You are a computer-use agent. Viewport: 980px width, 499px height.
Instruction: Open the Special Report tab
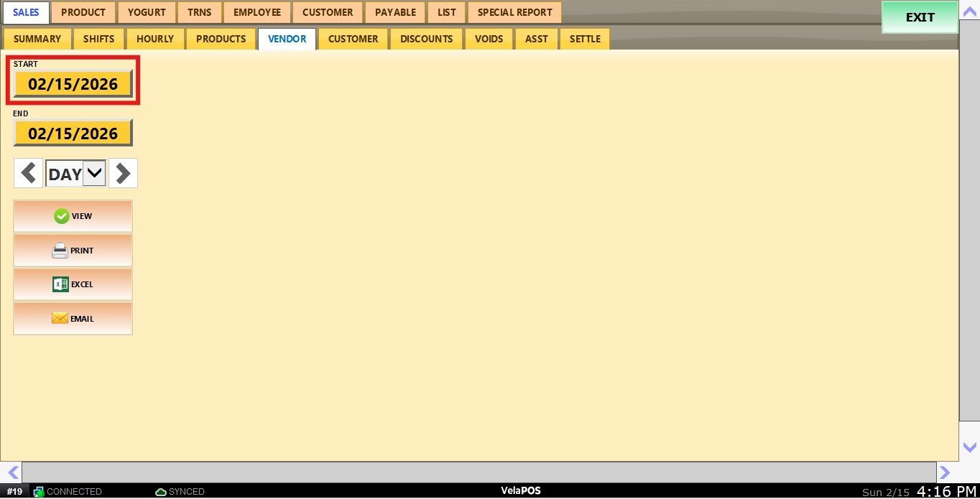click(514, 12)
